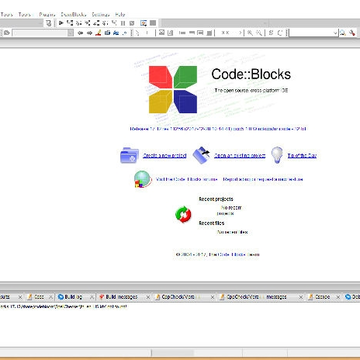Viewport: 360px width, 360px height.
Task: Click the red and green recent projects arrows icon
Action: (183, 214)
